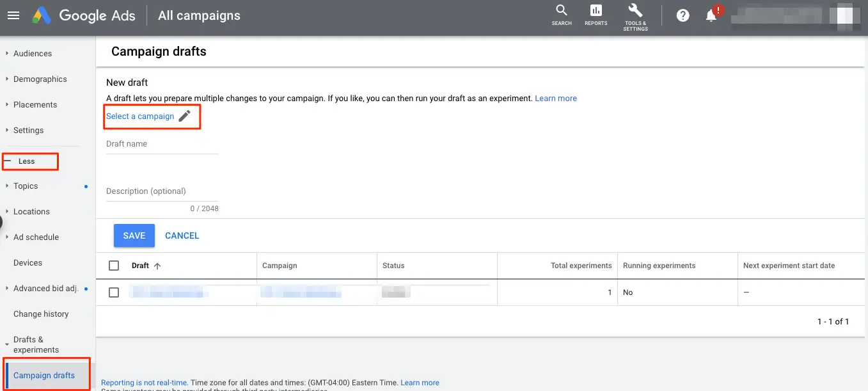Viewport: 868px width, 391px height.
Task: Click the pencil icon beside Select a campaign
Action: pos(184,116)
